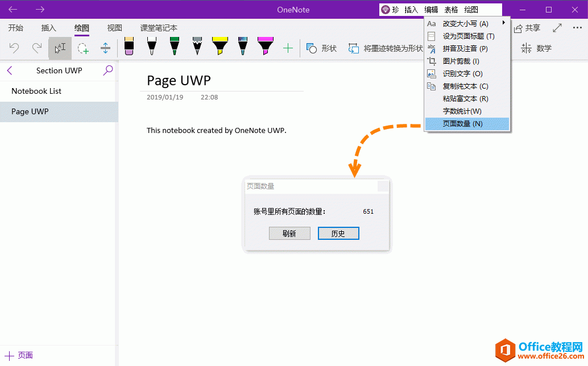Screen dimensions: 588x366
Task: Select the text selection tool
Action: 59,48
